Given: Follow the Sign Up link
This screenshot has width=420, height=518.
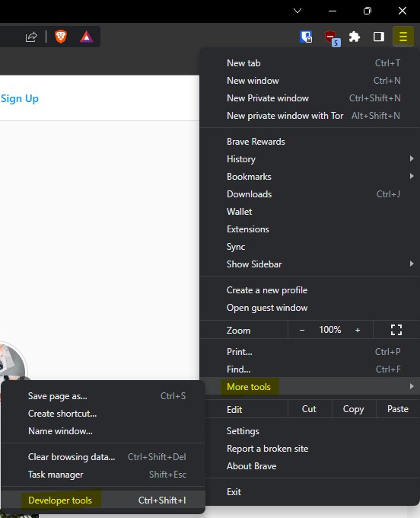Looking at the screenshot, I should [x=20, y=98].
